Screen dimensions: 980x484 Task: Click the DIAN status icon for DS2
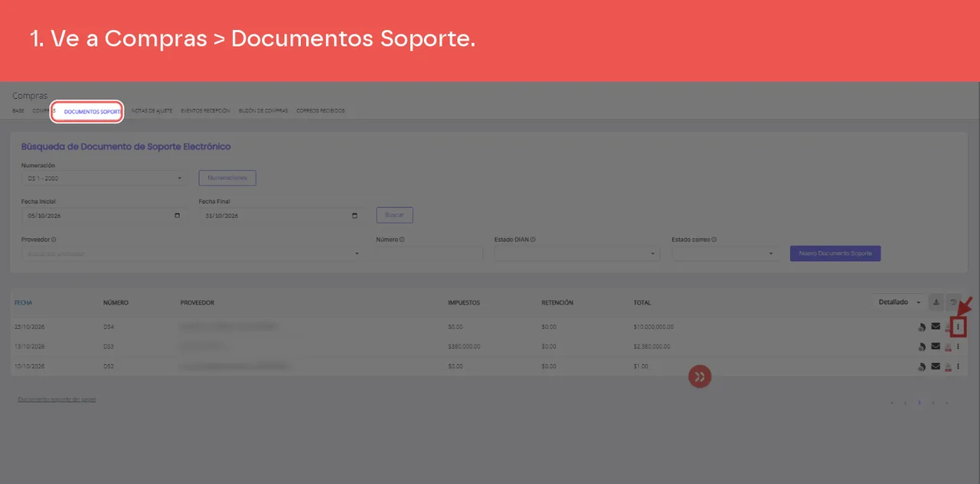tap(922, 367)
